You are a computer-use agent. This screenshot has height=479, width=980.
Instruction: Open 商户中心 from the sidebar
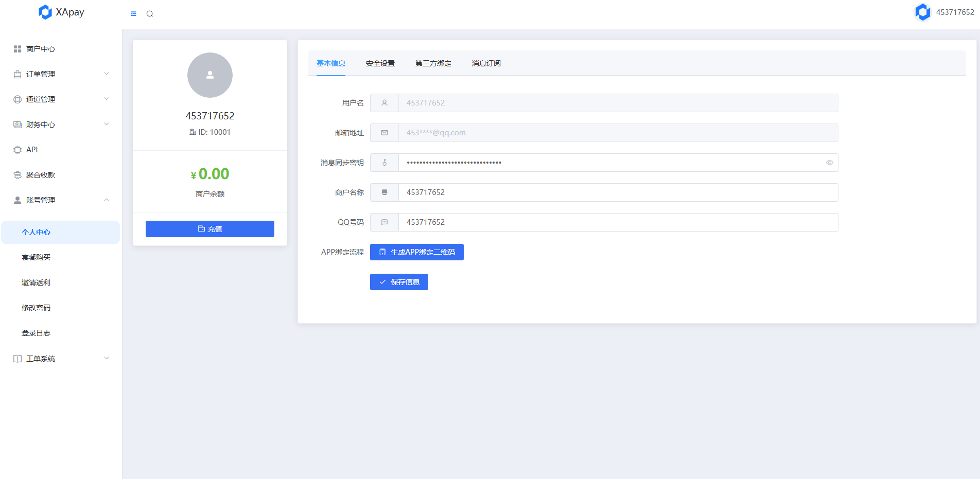[x=41, y=49]
